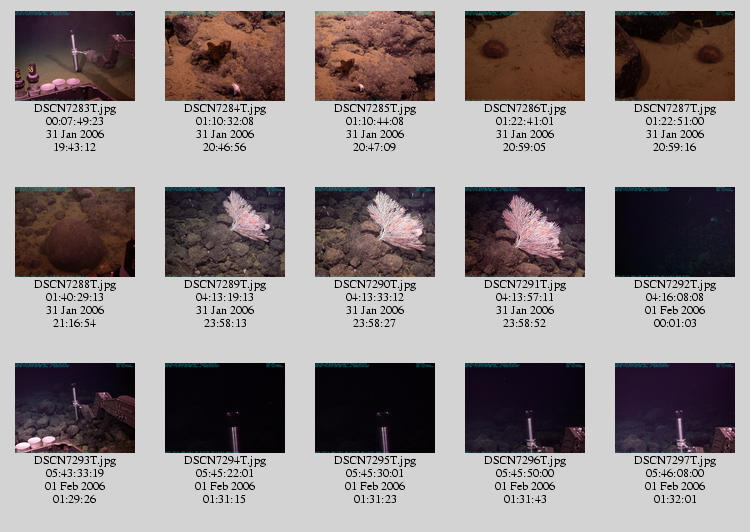Click clock time 21:16:54

[x=75, y=323]
